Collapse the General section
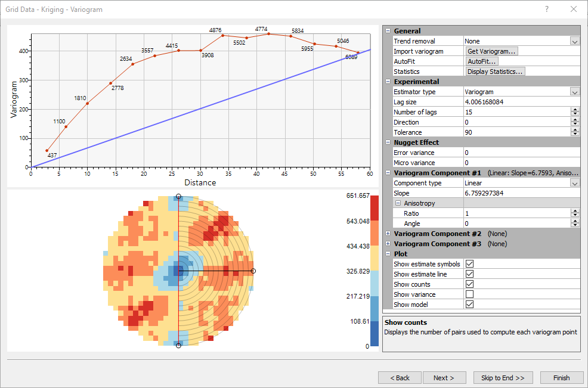This screenshot has height=388, width=588. point(388,31)
